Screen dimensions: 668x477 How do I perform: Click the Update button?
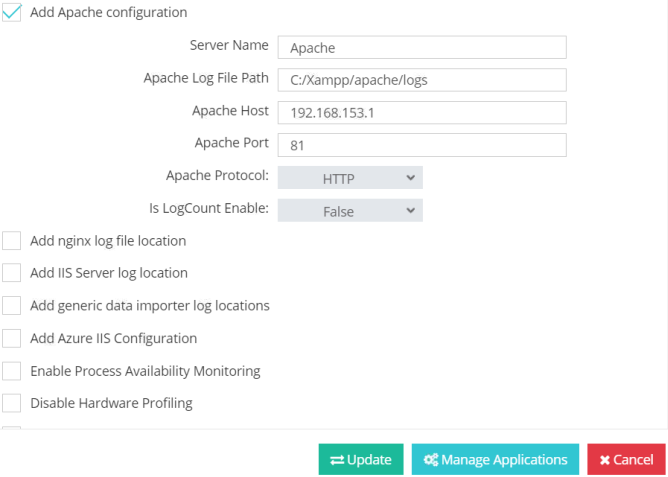(361, 460)
